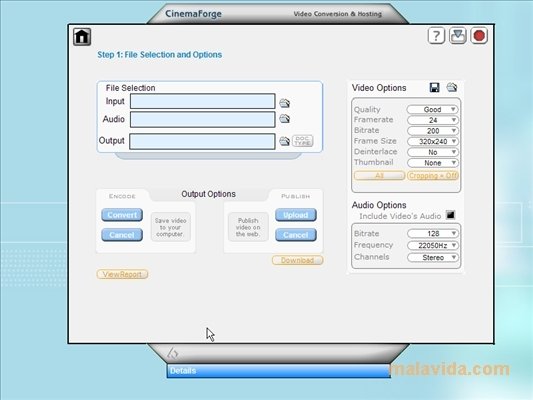Click the Input file path field
The height and width of the screenshot is (400, 533).
(x=203, y=101)
